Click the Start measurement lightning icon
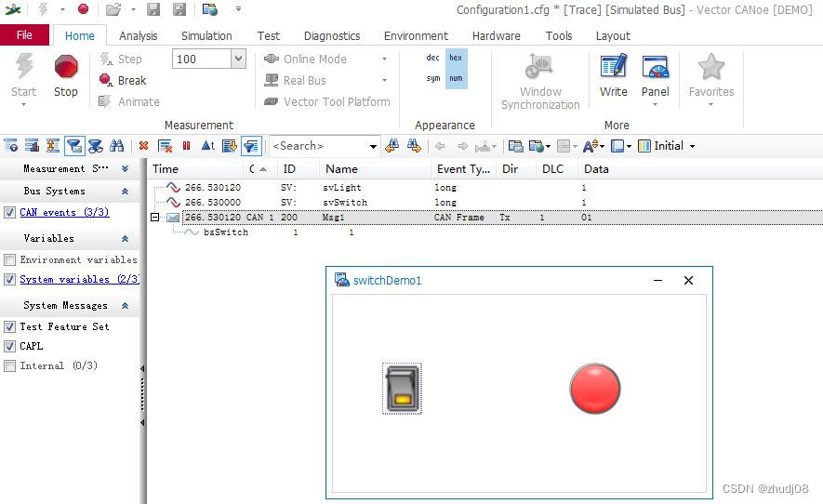Image resolution: width=823 pixels, height=504 pixels. [x=24, y=67]
